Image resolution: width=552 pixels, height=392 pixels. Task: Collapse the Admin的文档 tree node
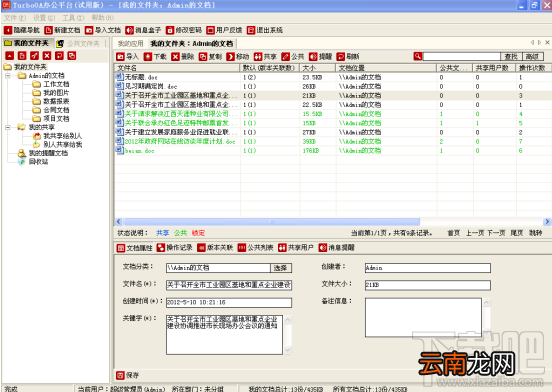pos(8,76)
